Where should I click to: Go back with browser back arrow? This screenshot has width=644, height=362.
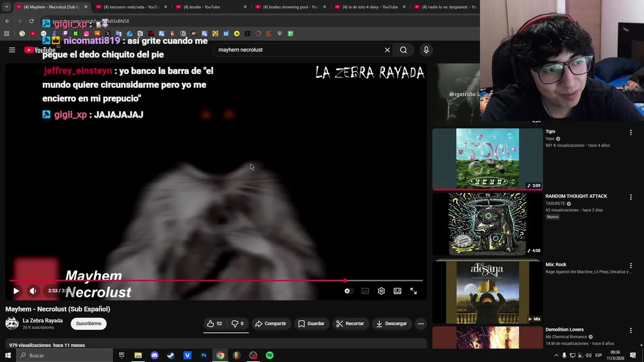pos(7,21)
